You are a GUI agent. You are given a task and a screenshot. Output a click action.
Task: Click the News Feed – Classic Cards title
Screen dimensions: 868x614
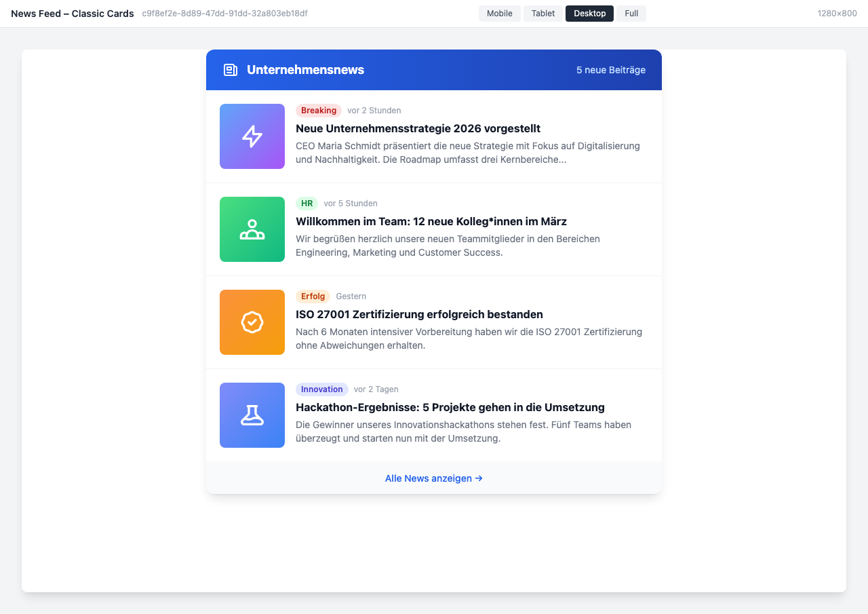[72, 13]
